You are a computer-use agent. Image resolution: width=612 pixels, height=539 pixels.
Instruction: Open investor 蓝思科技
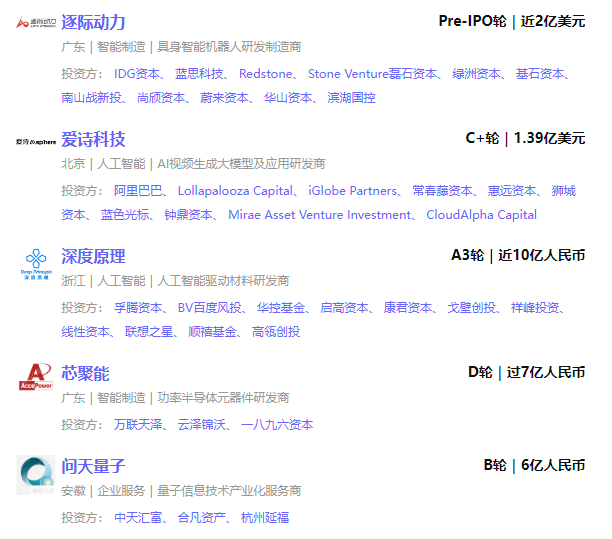click(199, 74)
